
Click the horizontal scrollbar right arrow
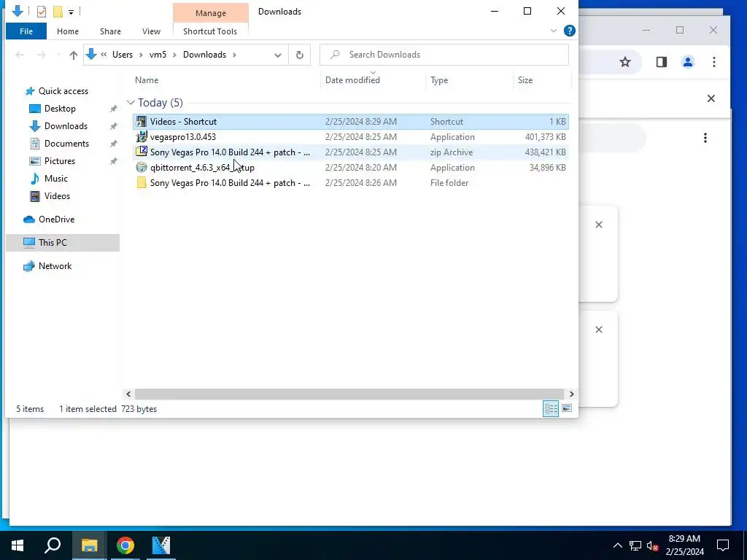tap(572, 394)
